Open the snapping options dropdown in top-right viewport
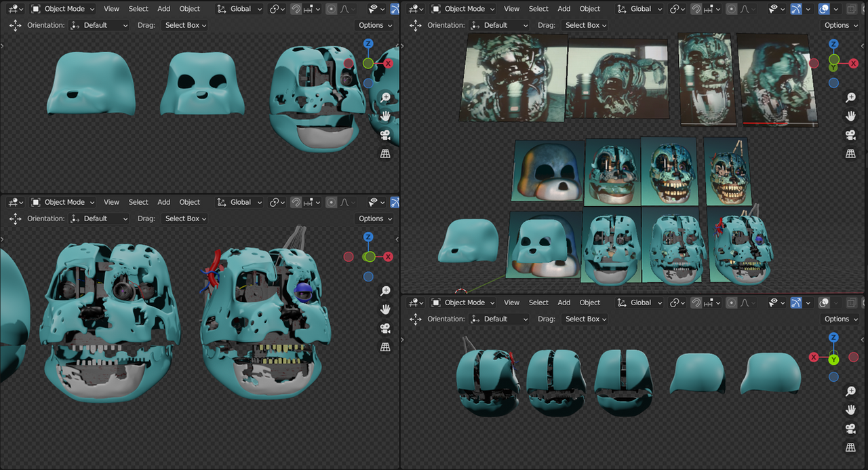This screenshot has width=868, height=470. pyautogui.click(x=712, y=9)
